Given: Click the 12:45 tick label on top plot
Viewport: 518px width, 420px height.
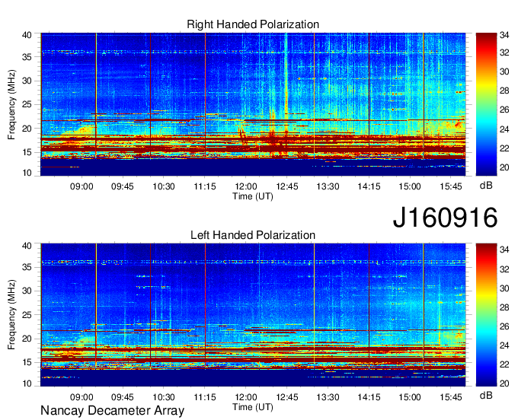Looking at the screenshot, I should pos(286,186).
